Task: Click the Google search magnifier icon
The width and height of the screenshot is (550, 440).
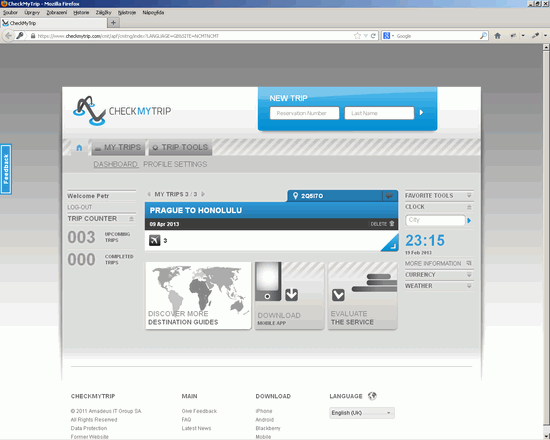Action: tap(483, 35)
